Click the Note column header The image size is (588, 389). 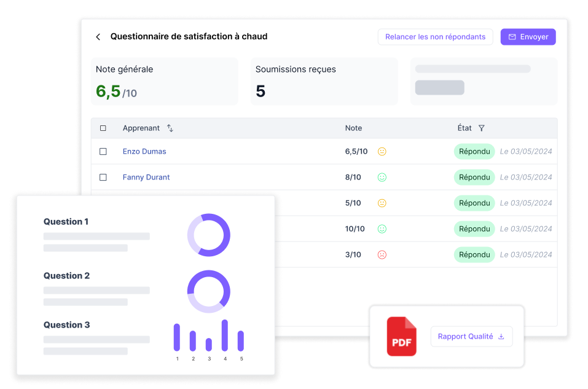pyautogui.click(x=354, y=128)
